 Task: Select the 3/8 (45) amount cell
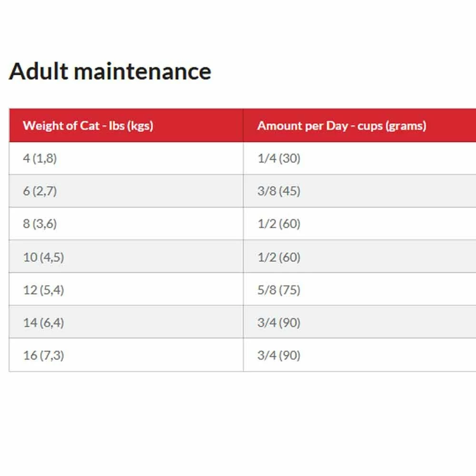(x=279, y=191)
